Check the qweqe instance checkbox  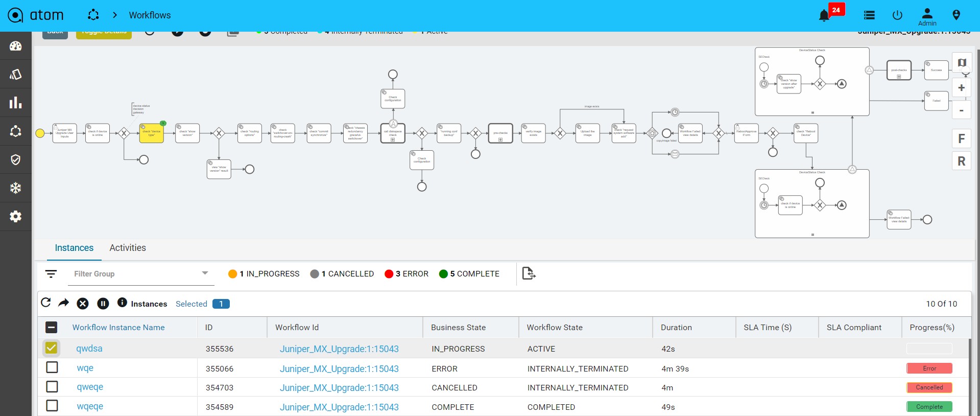point(52,386)
